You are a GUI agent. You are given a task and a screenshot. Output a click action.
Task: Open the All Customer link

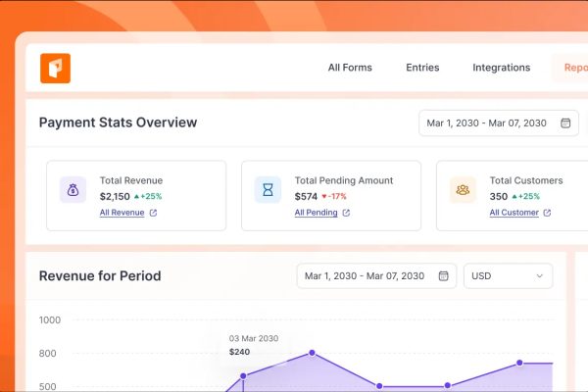point(514,213)
